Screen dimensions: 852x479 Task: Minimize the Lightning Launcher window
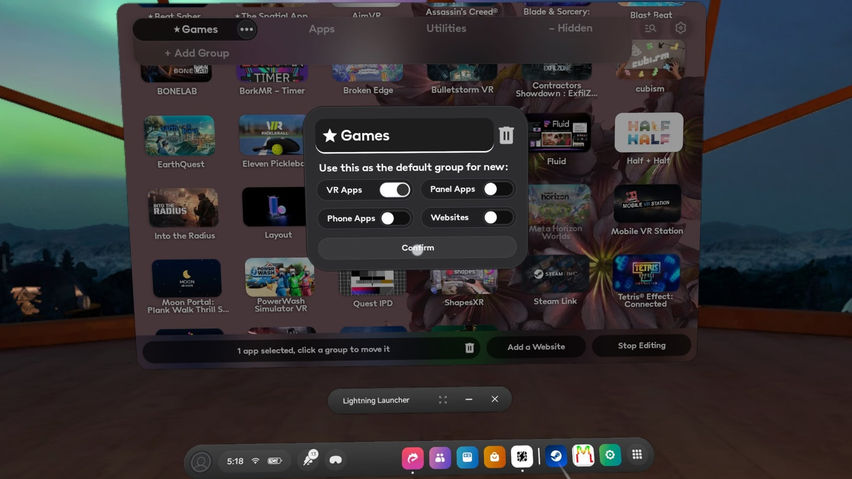coord(468,399)
